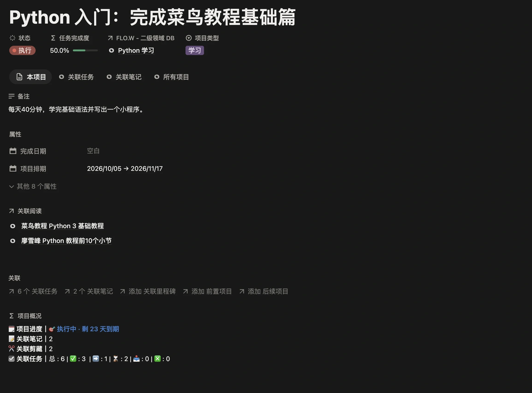The image size is (532, 393).
Task: Switch to the 关联笔记 tab
Action: tap(124, 77)
